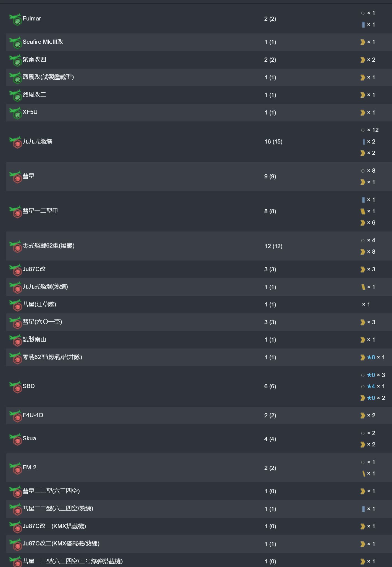Click the FM-2 equipment name
This screenshot has height=567, width=392.
click(30, 467)
